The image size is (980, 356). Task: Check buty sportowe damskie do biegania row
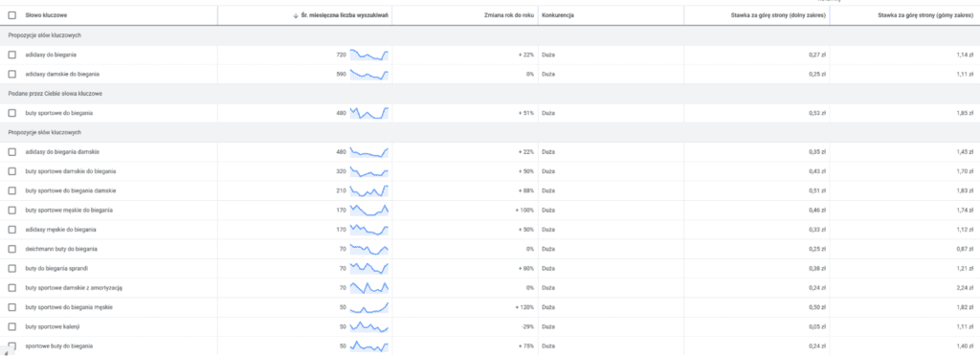tap(11, 171)
